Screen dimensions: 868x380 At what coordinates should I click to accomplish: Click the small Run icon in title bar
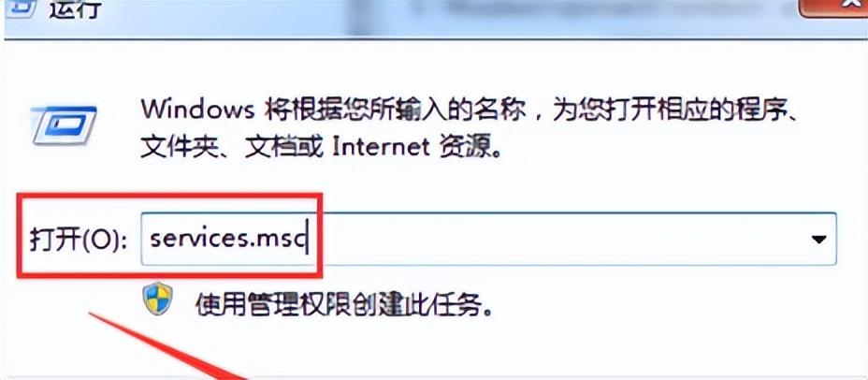click(x=19, y=7)
